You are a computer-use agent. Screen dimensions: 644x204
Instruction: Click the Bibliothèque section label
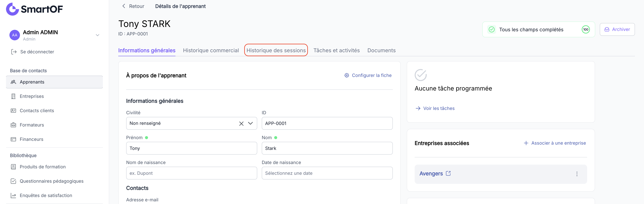pos(23,155)
